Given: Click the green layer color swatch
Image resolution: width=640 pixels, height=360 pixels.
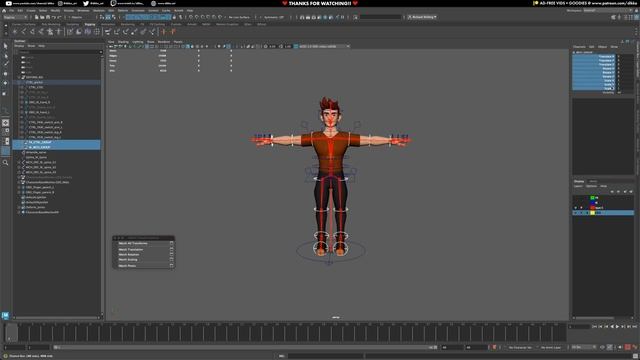Looking at the screenshot, I should (x=593, y=198).
